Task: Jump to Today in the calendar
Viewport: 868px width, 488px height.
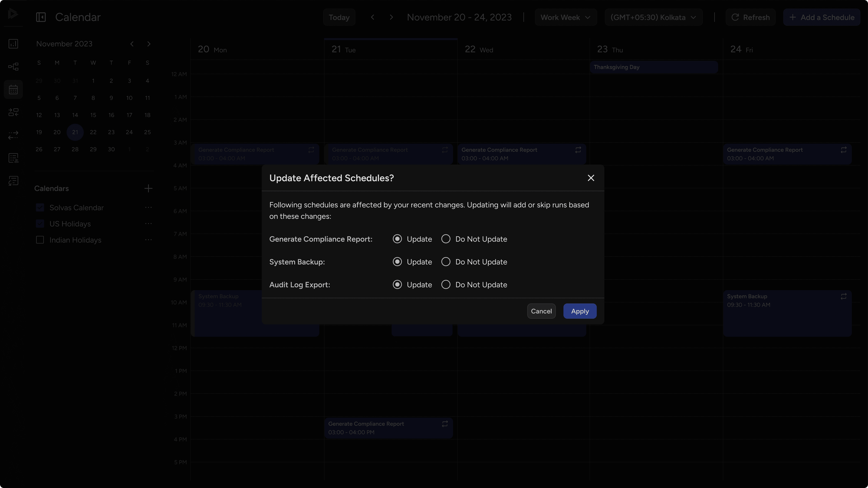Action: point(339,17)
